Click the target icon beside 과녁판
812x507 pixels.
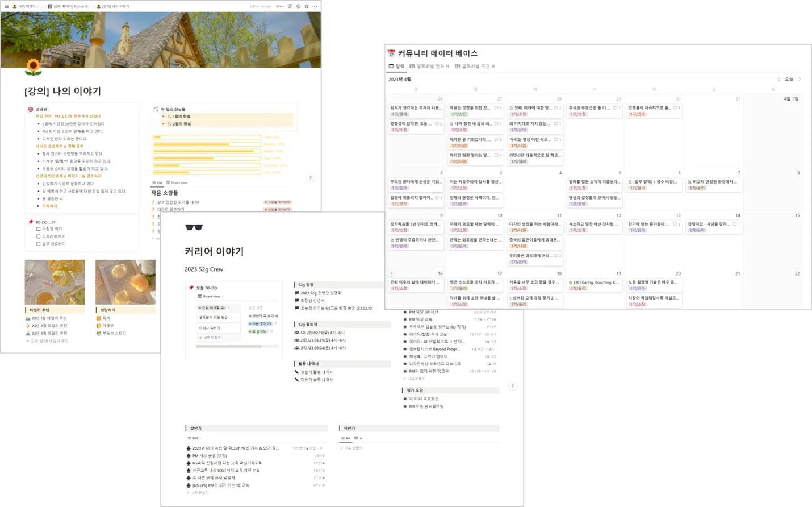point(31,109)
